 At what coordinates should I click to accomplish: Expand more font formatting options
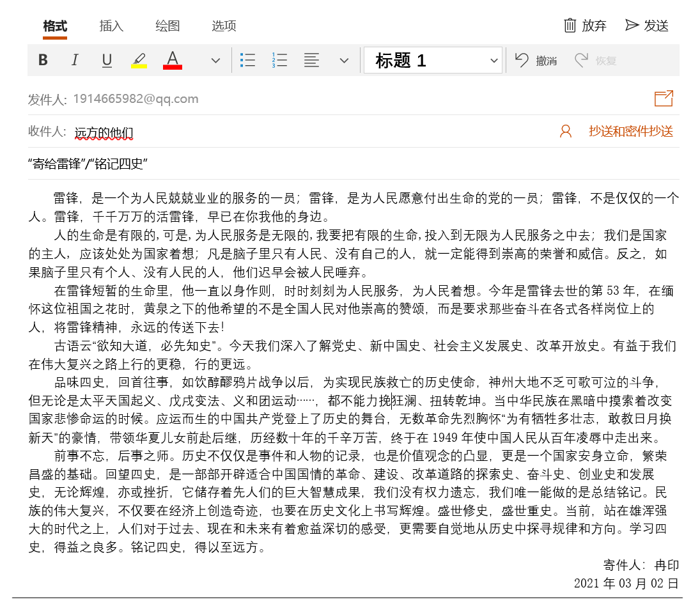[x=215, y=61]
